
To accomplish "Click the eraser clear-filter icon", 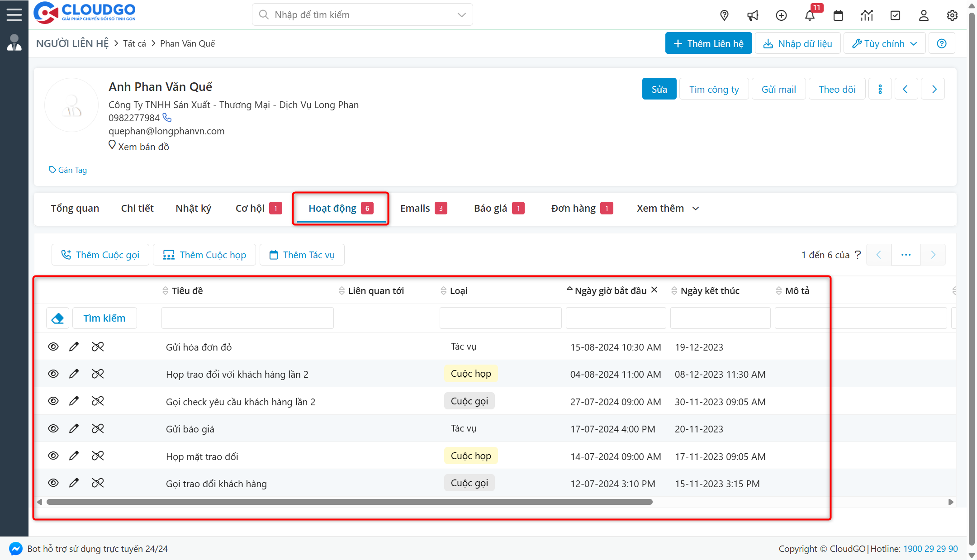I will click(x=57, y=318).
